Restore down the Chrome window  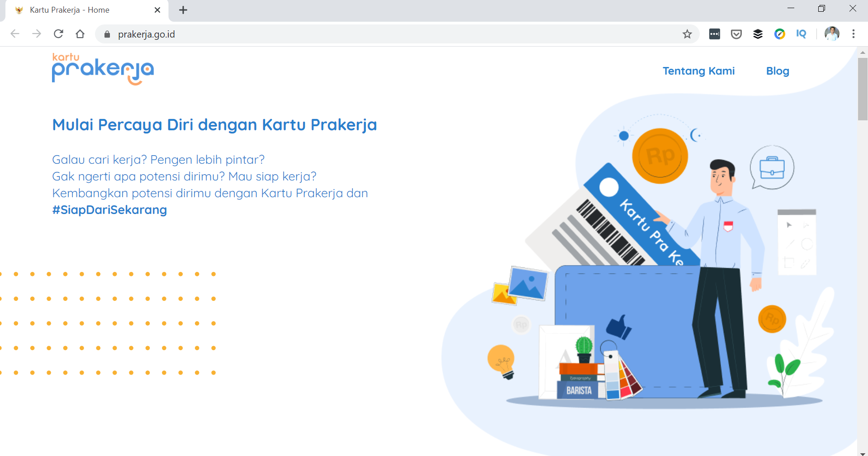tap(821, 8)
